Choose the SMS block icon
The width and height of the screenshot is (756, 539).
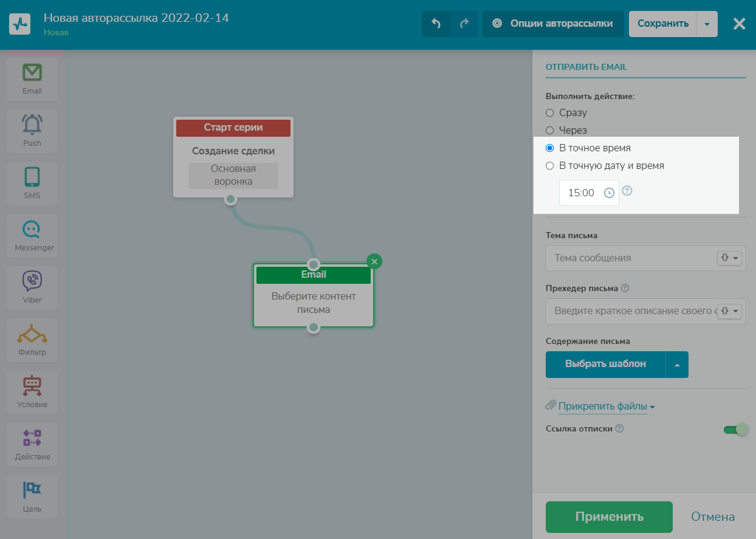(x=32, y=182)
